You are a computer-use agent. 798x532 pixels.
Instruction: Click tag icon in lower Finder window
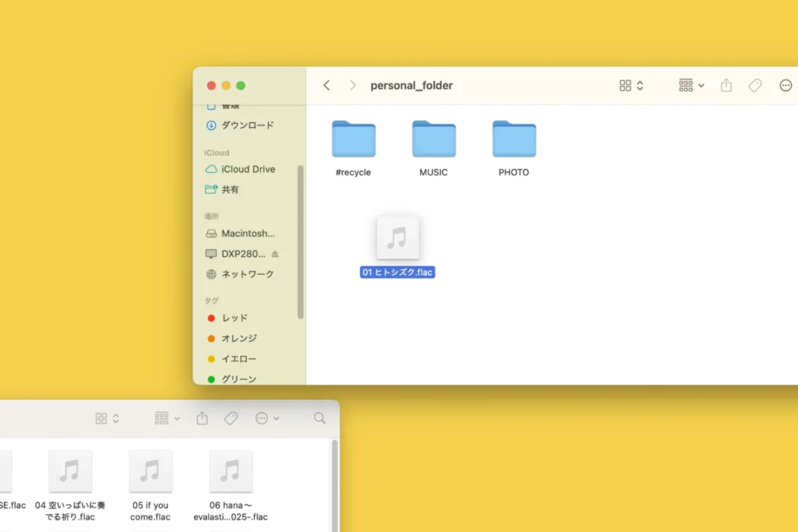[x=231, y=418]
